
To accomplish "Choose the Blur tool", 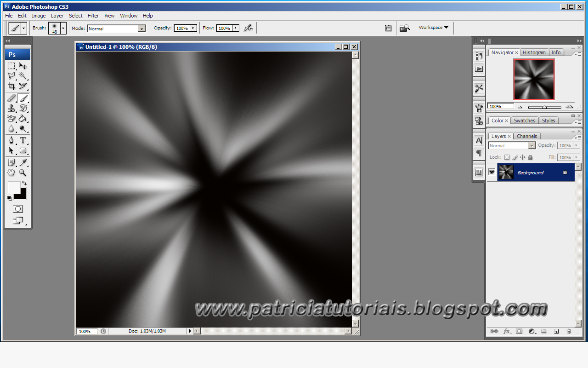I will (x=11, y=128).
